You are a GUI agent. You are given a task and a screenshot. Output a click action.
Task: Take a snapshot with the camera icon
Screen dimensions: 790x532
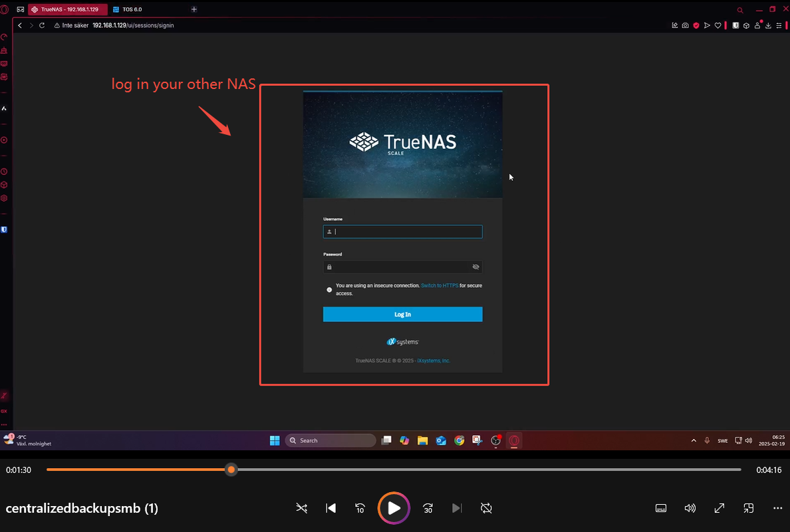tap(685, 25)
